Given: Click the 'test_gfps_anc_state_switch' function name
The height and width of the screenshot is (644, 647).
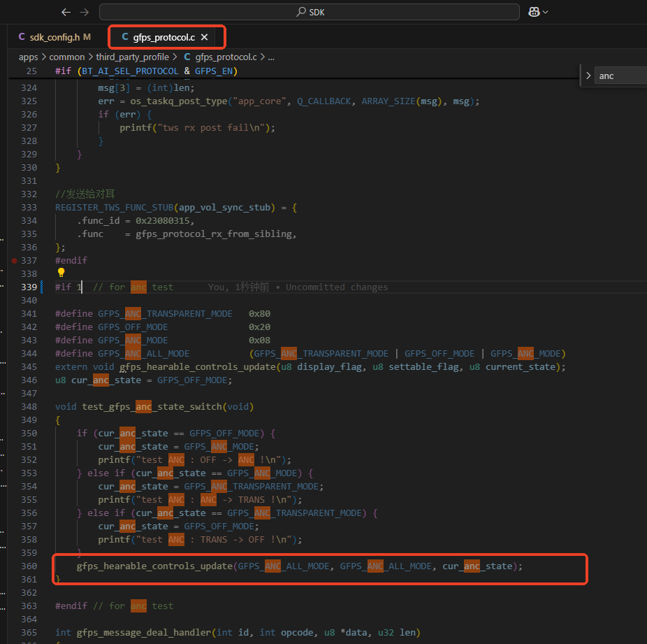Looking at the screenshot, I should pyautogui.click(x=152, y=407).
